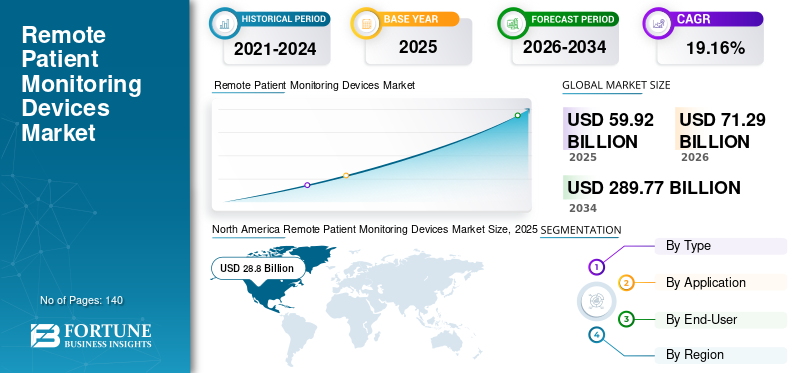Click the FORECAST PERIOD green header label
800x374 pixels.
click(x=572, y=19)
